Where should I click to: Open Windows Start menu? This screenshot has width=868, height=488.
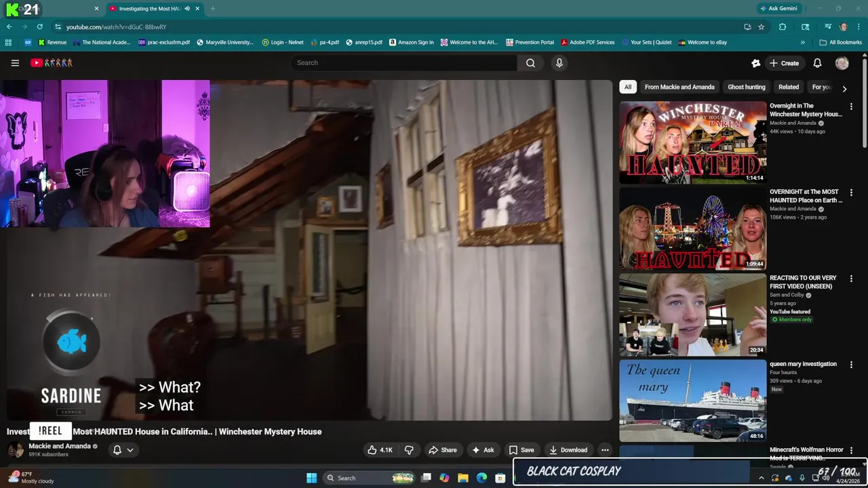(311, 478)
